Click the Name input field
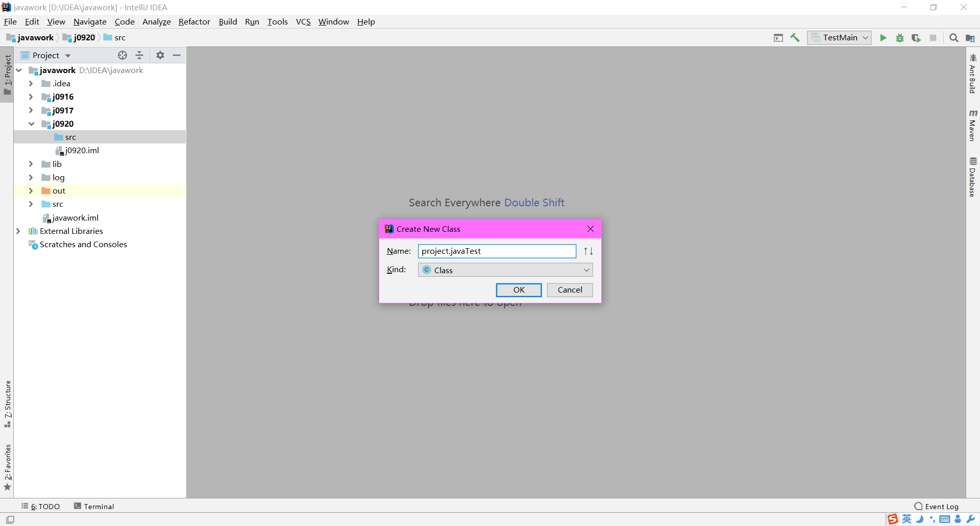The image size is (980, 526). [497, 251]
